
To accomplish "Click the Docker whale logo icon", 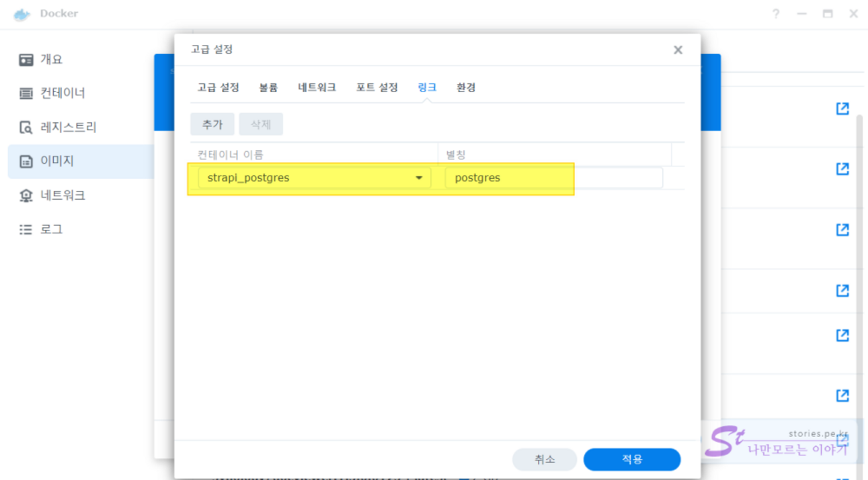I will click(x=22, y=14).
